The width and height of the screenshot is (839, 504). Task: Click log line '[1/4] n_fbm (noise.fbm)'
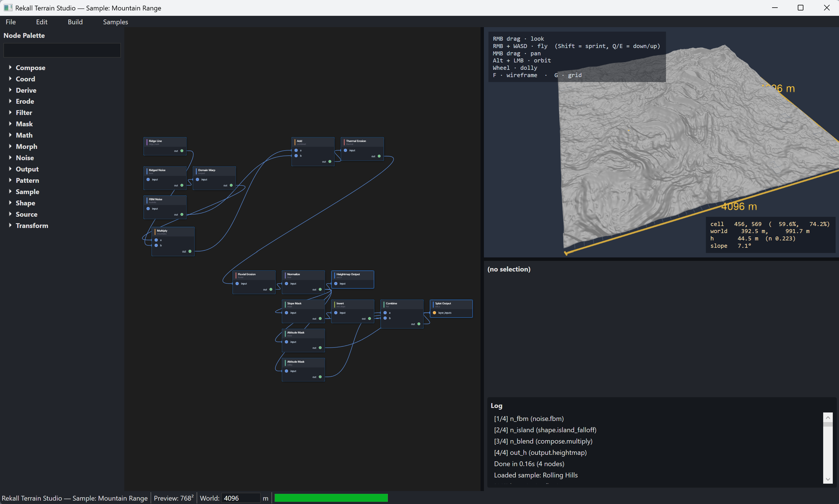pos(529,418)
